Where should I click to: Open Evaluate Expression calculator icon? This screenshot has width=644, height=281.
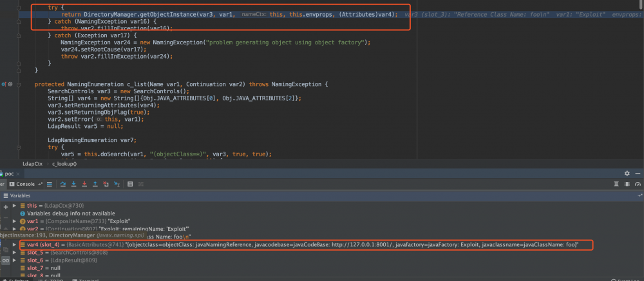click(x=130, y=184)
